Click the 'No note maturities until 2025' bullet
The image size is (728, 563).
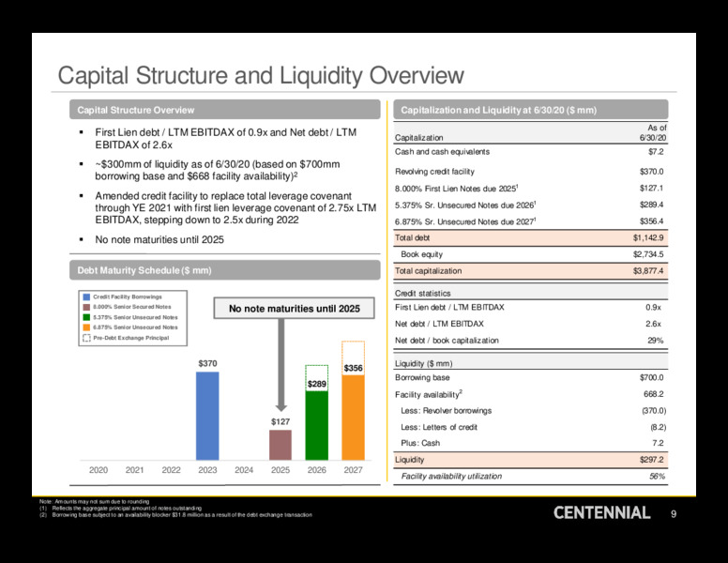point(159,239)
